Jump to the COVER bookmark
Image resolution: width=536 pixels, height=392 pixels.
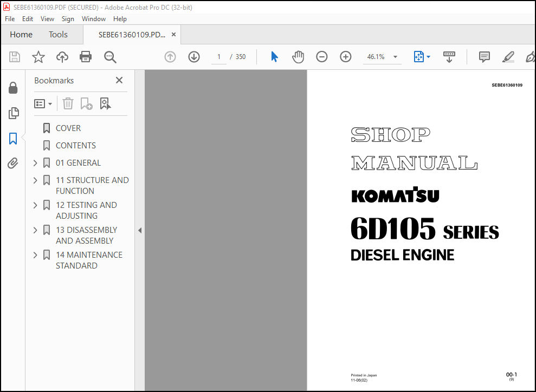[x=68, y=128]
